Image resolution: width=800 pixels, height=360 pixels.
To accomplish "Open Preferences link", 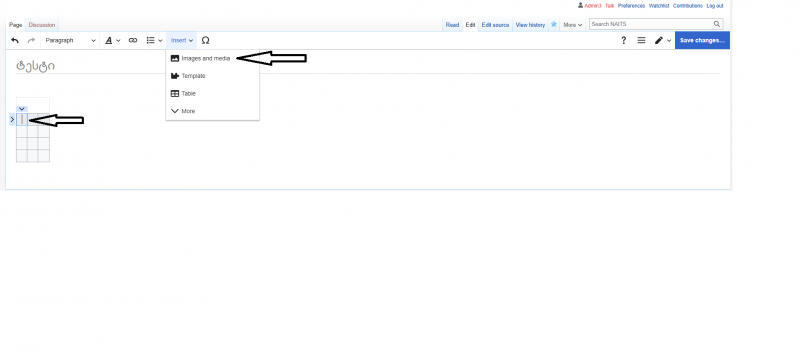I will [x=632, y=6].
